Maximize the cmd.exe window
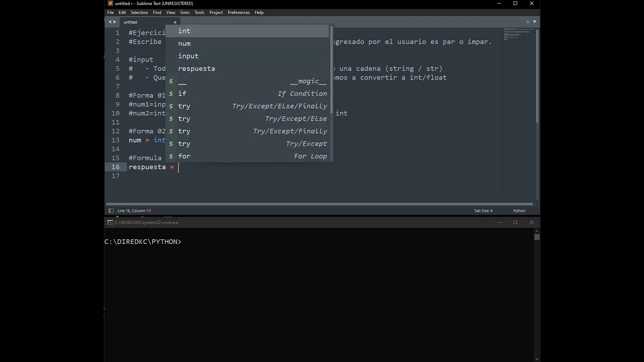The width and height of the screenshot is (644, 362). tap(515, 222)
